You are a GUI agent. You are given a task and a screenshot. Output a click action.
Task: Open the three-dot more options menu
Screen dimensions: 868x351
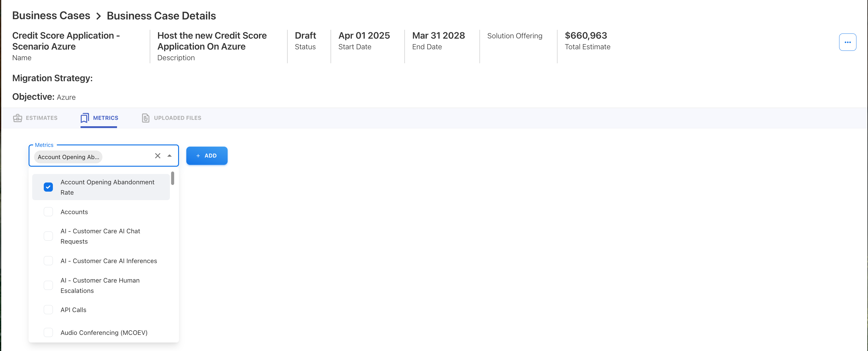pyautogui.click(x=847, y=42)
